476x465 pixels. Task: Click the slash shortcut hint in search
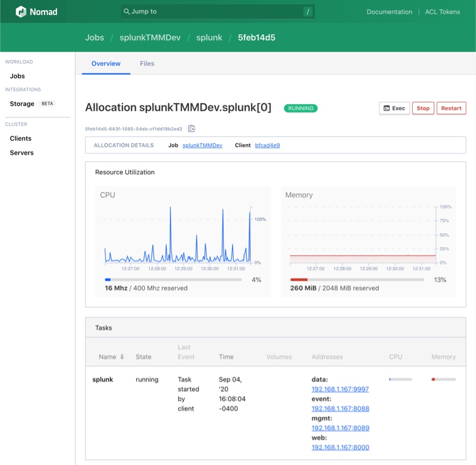(x=308, y=11)
